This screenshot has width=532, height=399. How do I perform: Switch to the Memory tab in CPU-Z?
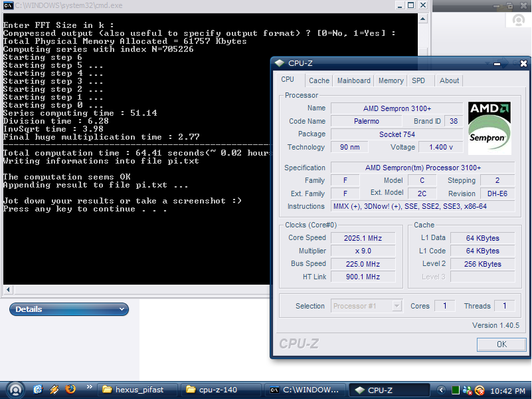pos(391,81)
